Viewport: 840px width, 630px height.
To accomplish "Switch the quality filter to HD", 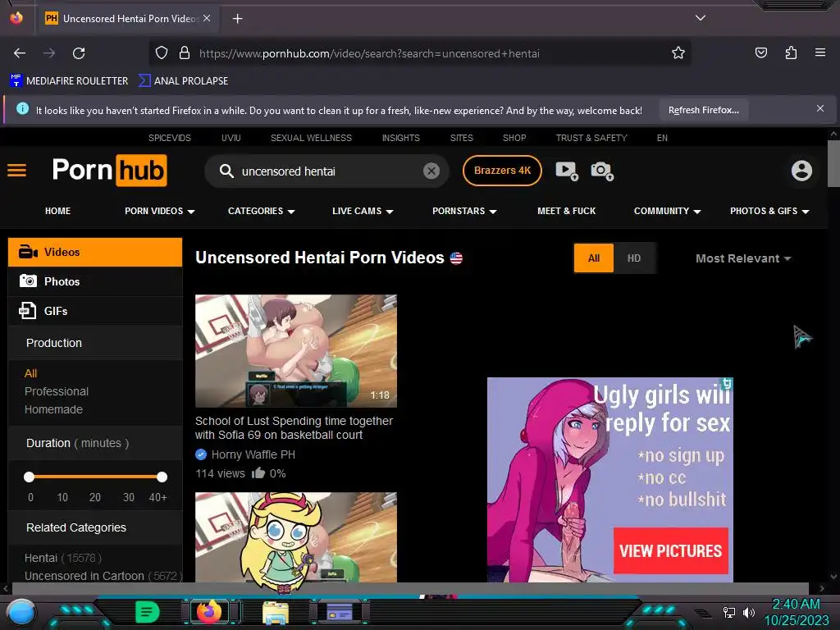I will click(634, 258).
